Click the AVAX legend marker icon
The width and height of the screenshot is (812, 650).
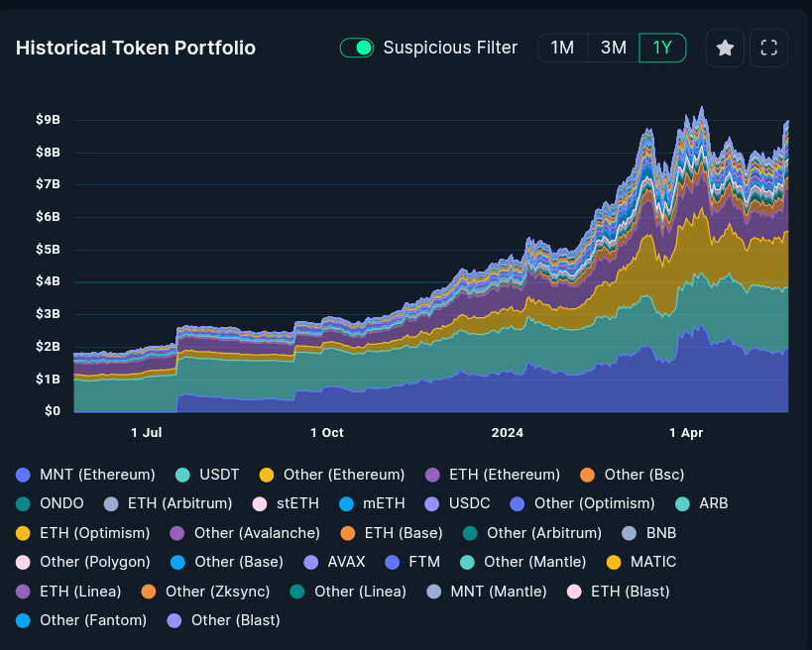[x=310, y=562]
